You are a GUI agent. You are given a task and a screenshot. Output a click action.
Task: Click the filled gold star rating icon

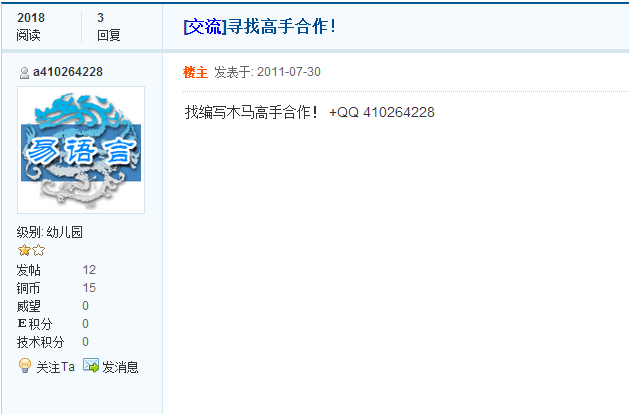(x=24, y=250)
